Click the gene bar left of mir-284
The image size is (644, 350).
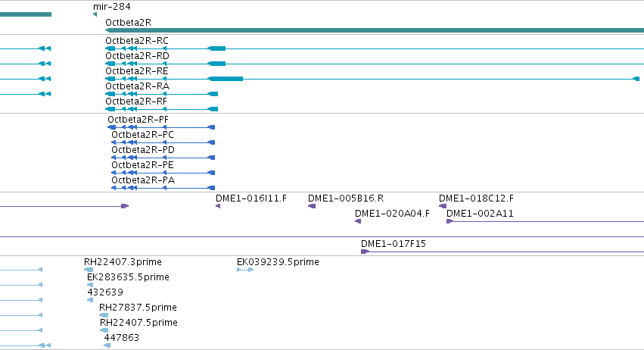click(26, 14)
